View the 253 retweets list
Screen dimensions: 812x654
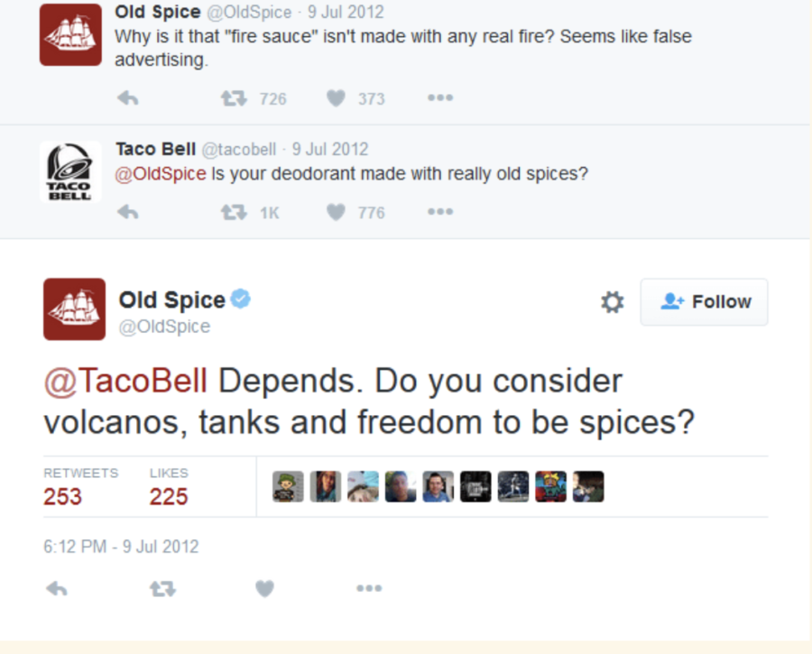tap(63, 496)
